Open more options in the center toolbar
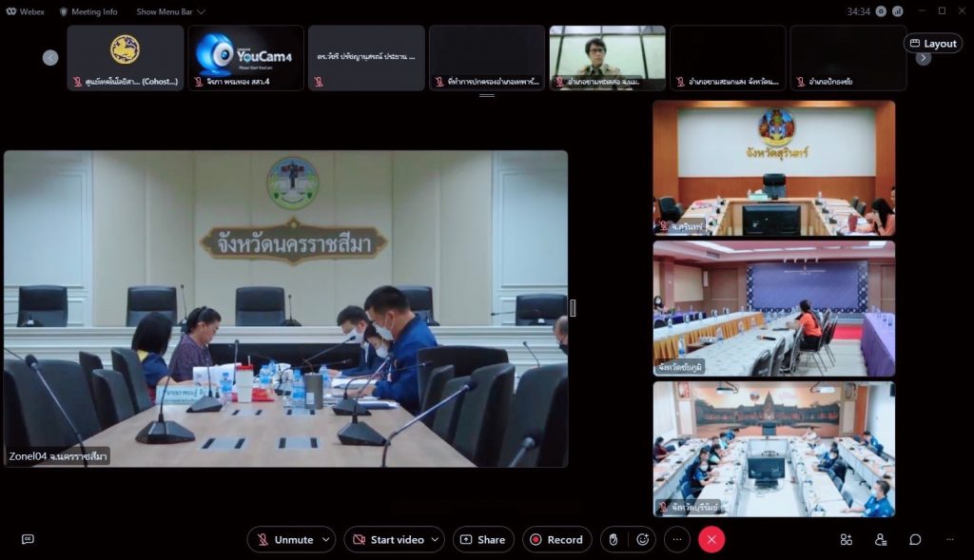Viewport: 974px width, 560px height. [x=677, y=539]
